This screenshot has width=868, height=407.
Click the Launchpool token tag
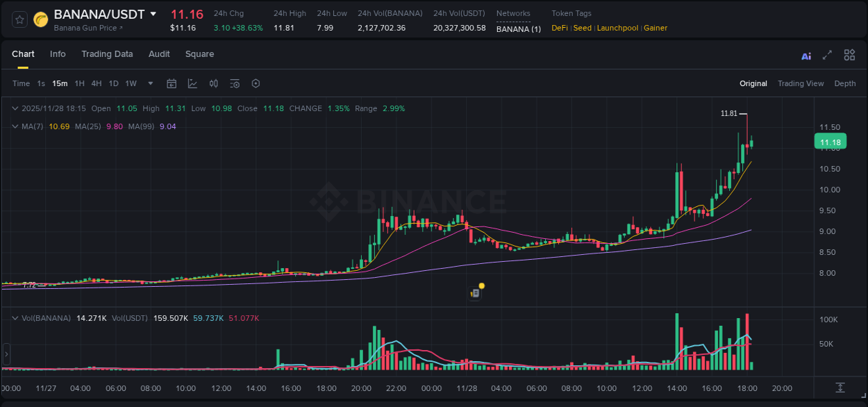pyautogui.click(x=617, y=28)
